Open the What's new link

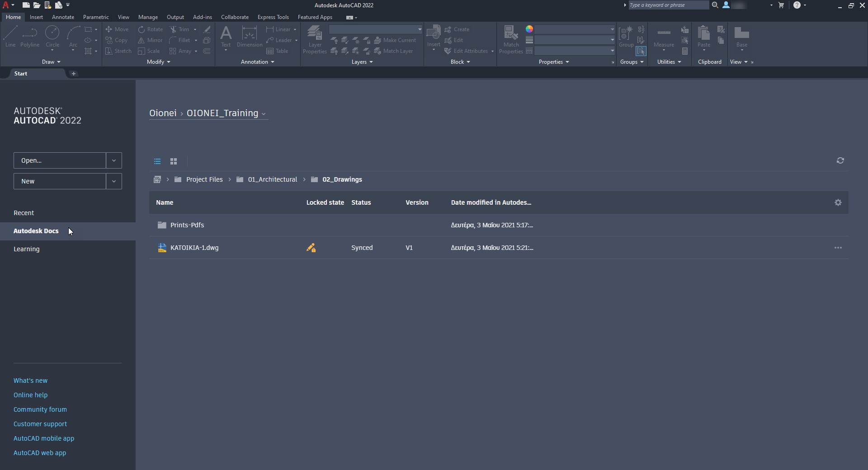(30, 381)
